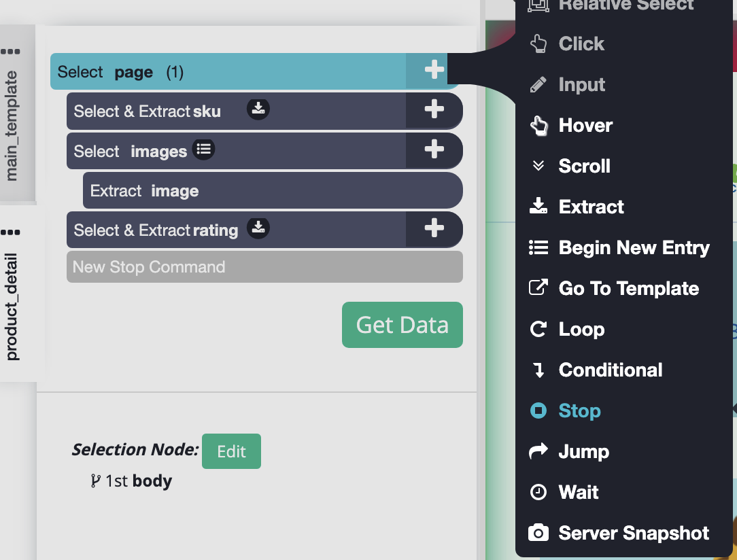This screenshot has height=560, width=737.
Task: Click the New Stop Command placeholder
Action: [264, 266]
